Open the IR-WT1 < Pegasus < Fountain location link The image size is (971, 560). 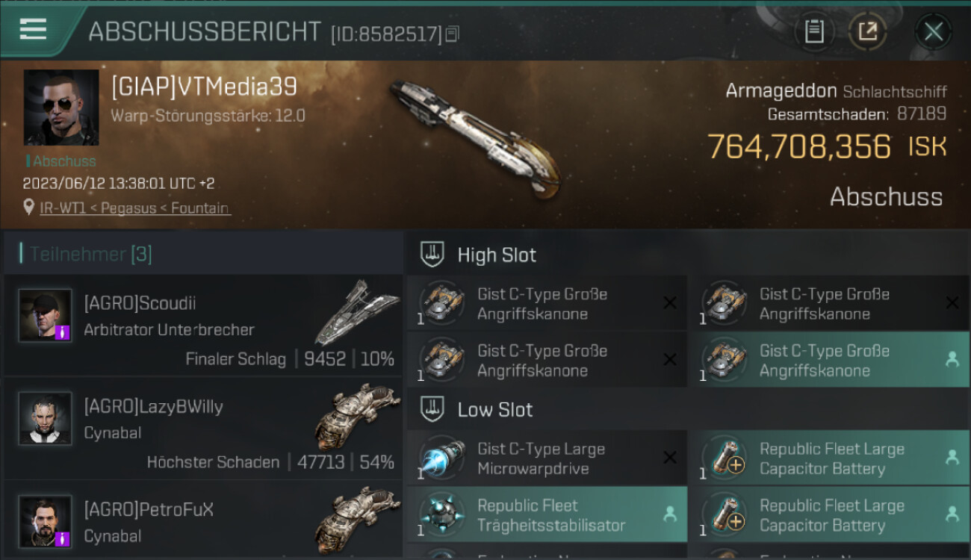135,208
